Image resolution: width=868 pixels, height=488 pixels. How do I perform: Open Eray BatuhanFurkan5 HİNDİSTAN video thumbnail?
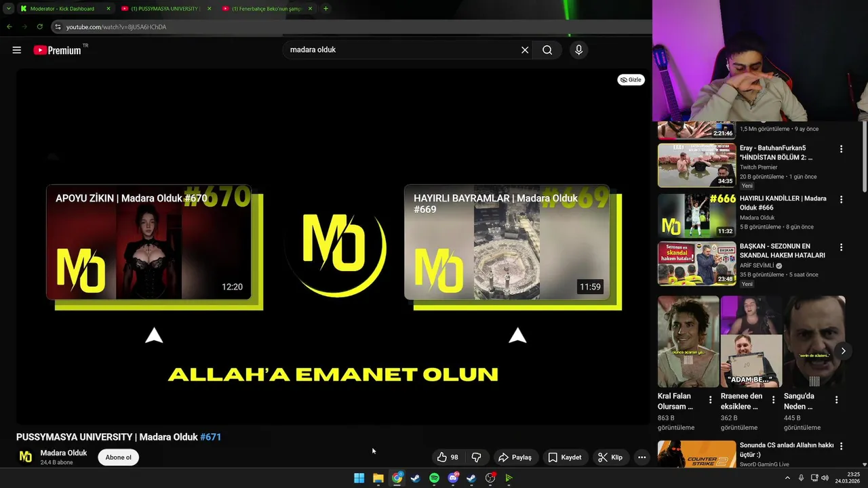(x=696, y=165)
